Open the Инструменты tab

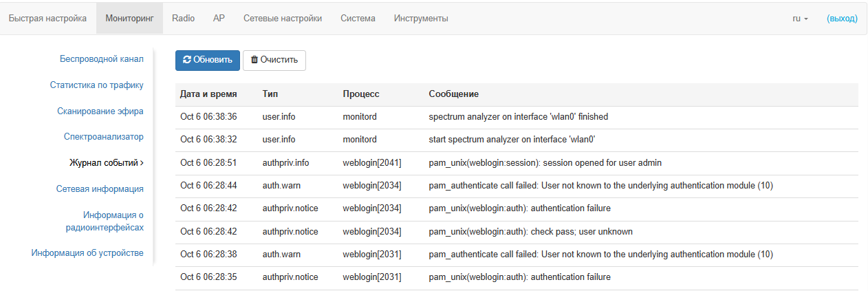coord(421,19)
